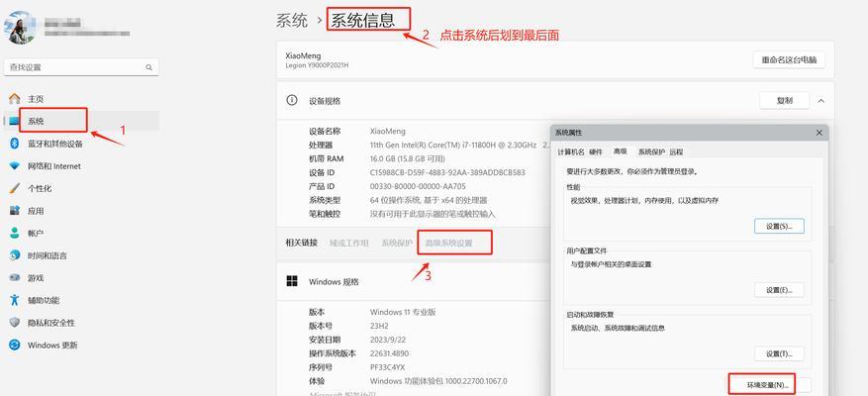868x396 pixels.
Task: Click the user profile avatar picture
Action: [20, 27]
